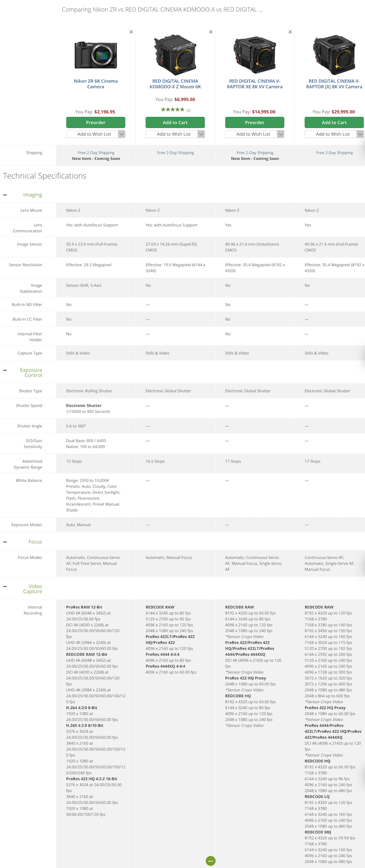365x868 pixels.
Task: Select 'Lens Mount' row label
Action: click(31, 210)
